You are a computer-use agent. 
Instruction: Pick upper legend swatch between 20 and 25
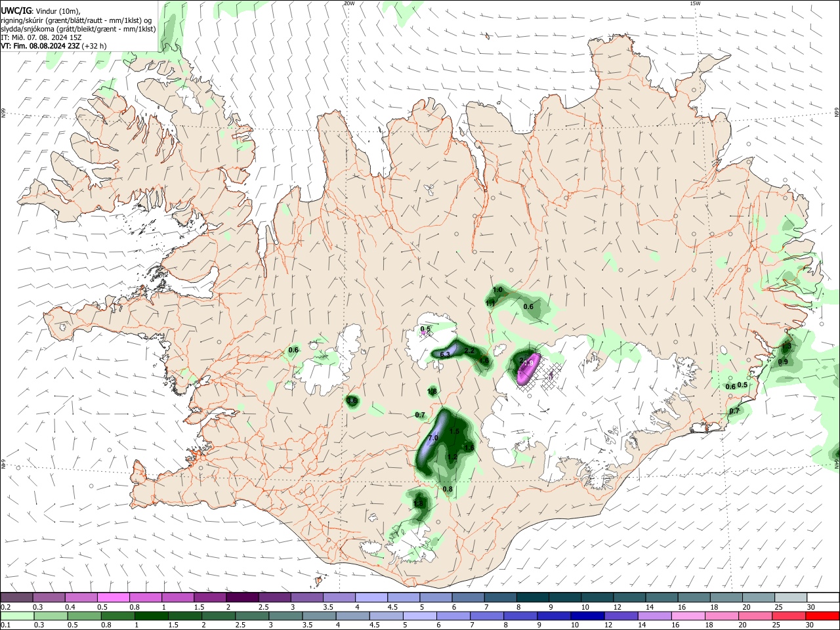759,598
